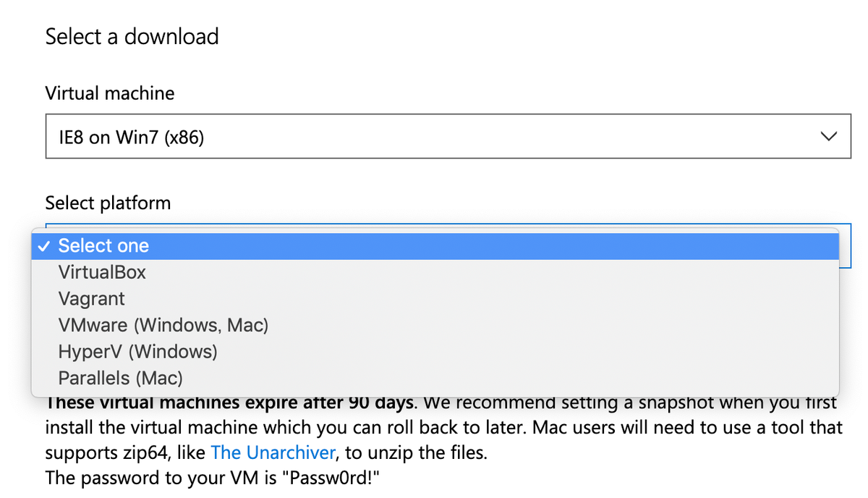Click the checkmark next to Select one
Image resolution: width=868 pixels, height=498 pixels.
44,246
